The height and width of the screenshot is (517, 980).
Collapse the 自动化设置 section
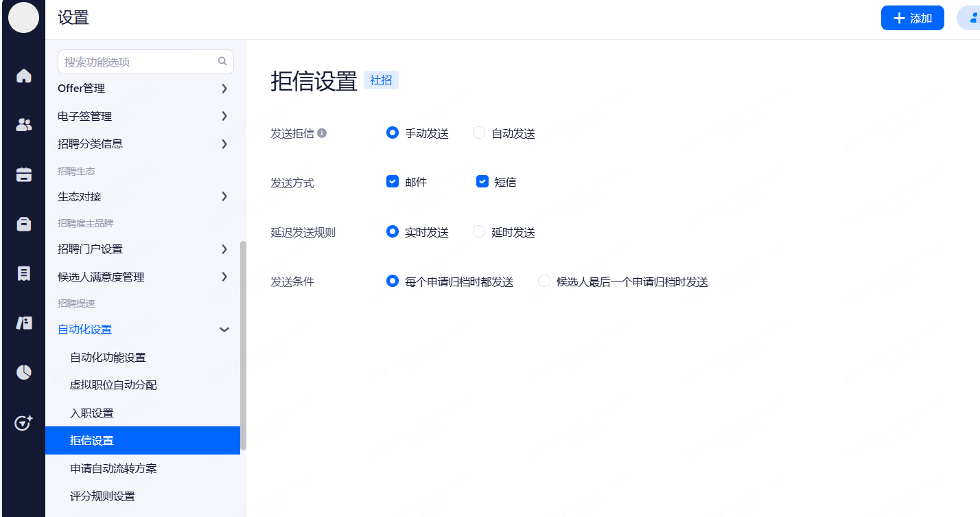224,330
